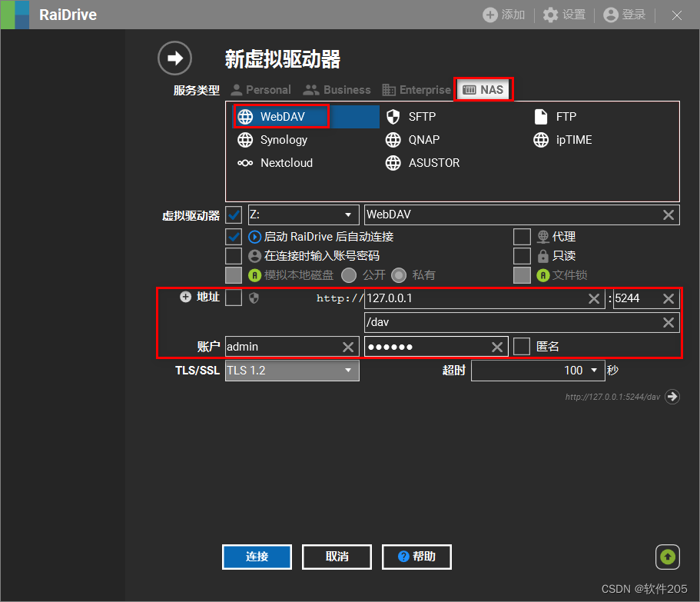
Task: Clear the password field
Action: pos(497,347)
